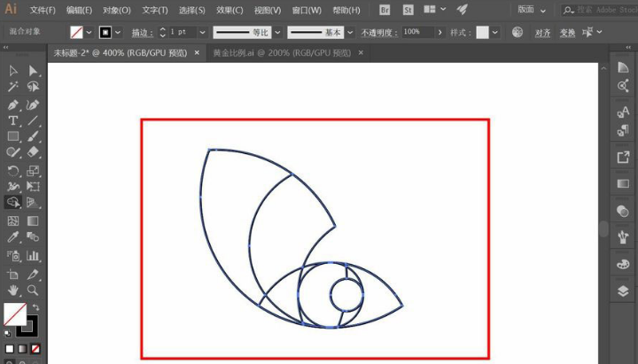Image resolution: width=638 pixels, height=364 pixels.
Task: Select the Perspective Grid tool
Action: coord(33,202)
